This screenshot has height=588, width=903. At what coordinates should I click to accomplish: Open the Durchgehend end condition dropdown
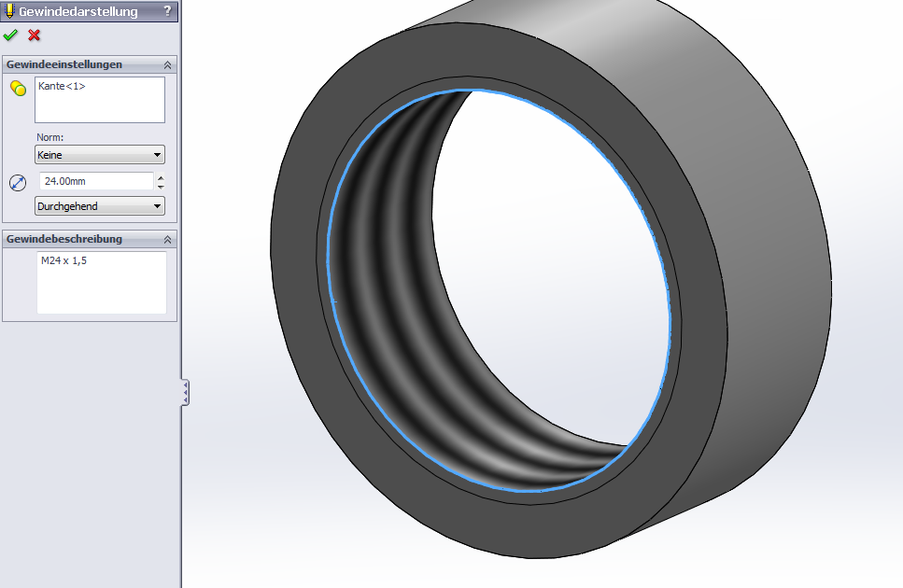click(100, 206)
